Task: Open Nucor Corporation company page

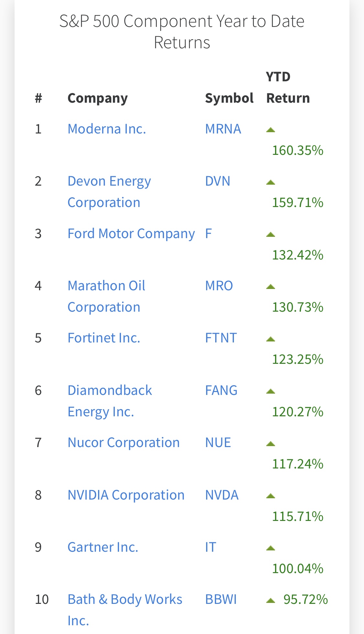Action: coord(124,443)
